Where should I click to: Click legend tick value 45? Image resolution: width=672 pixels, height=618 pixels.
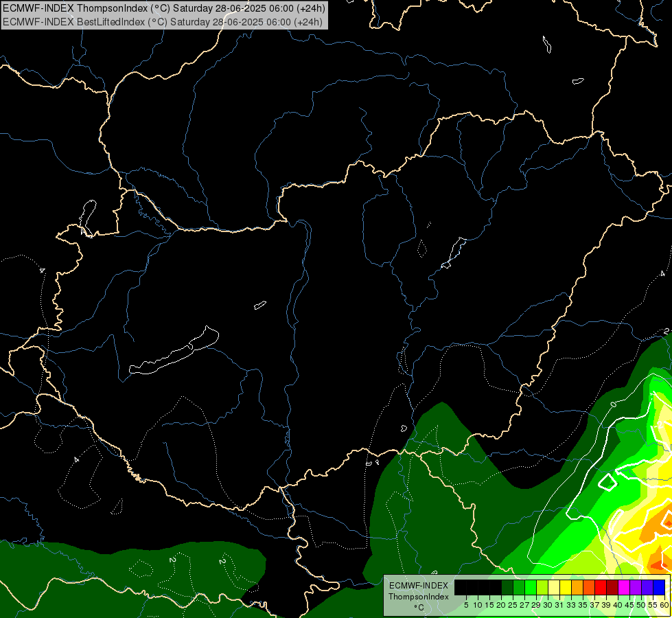629,605
